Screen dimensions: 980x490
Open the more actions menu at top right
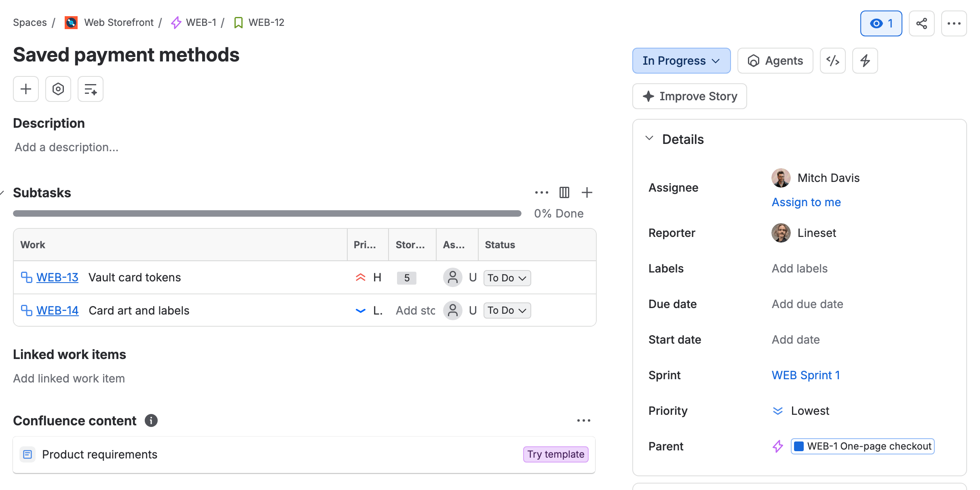(954, 23)
